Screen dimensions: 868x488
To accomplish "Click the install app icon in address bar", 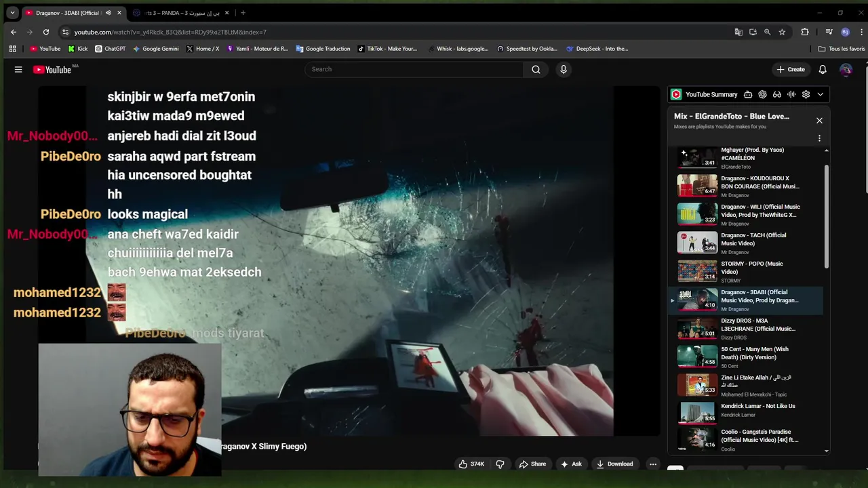I will click(753, 32).
